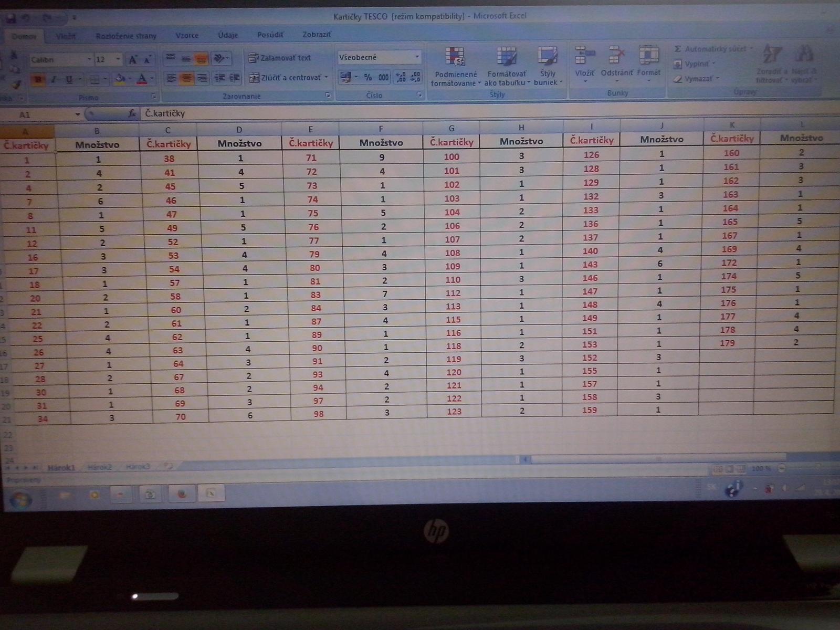This screenshot has width=840, height=630.
Task: Click the font color red swatch
Action: point(141,80)
